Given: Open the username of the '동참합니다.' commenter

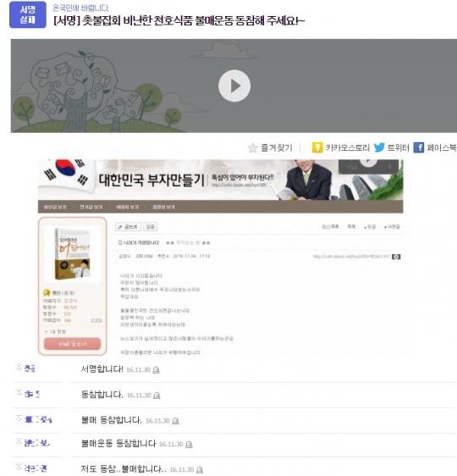Looking at the screenshot, I should coord(32,395).
